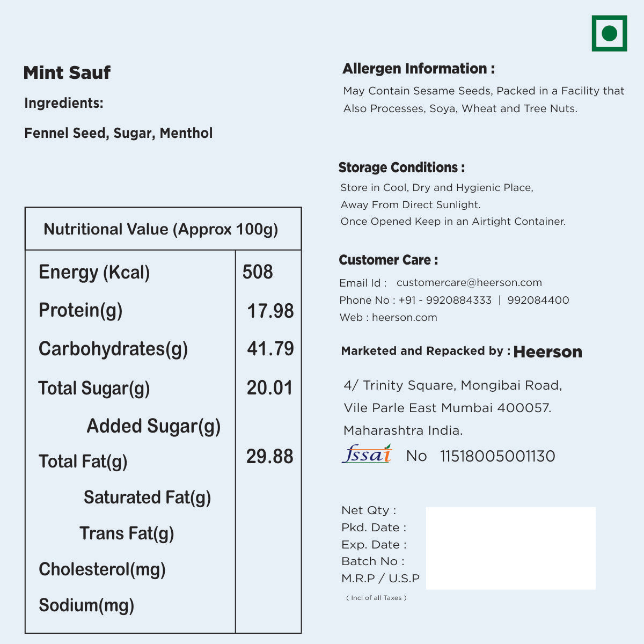Select the Nutritional Value table header
Screen dimensions: 644x644
161,229
